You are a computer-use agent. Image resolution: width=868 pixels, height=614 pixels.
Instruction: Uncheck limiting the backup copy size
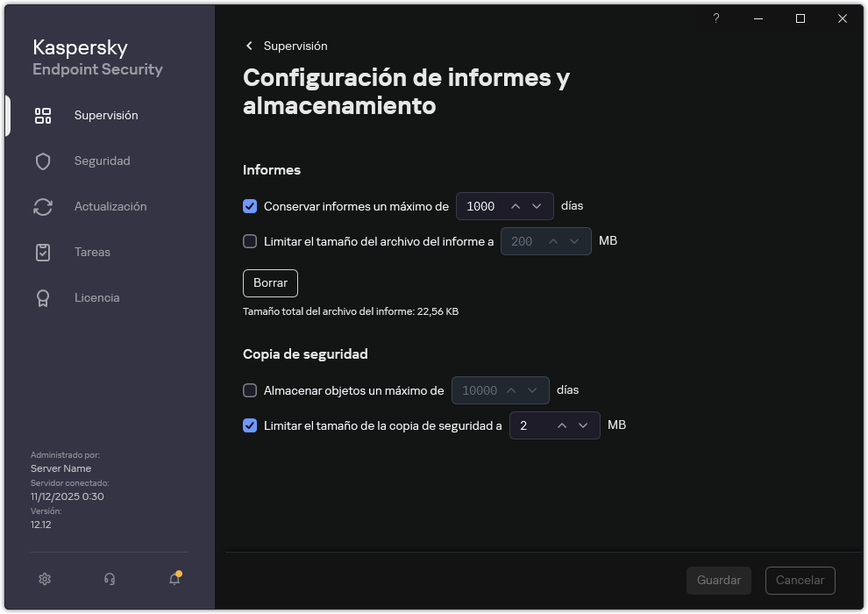tap(250, 425)
